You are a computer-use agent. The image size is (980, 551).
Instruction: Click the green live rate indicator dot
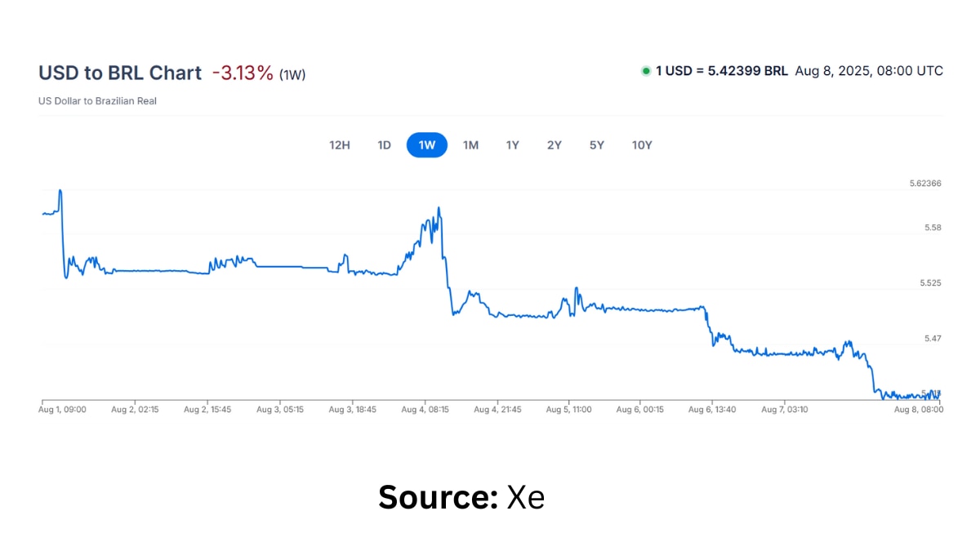(x=646, y=71)
